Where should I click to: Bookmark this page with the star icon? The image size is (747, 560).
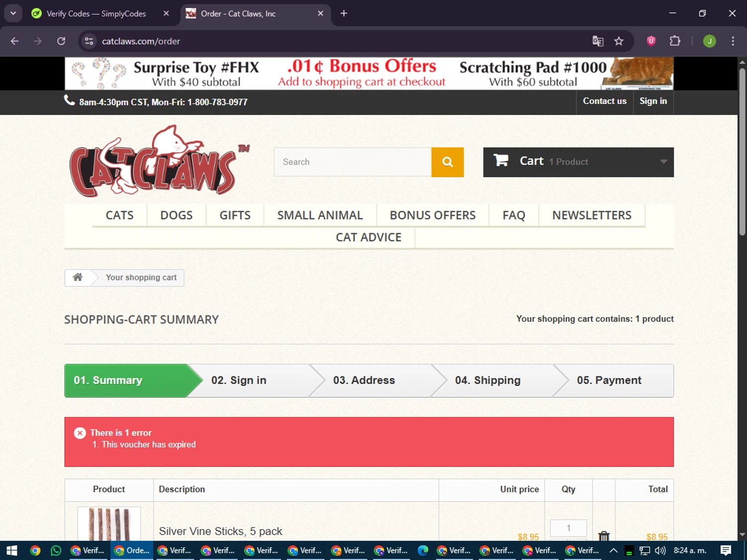coord(619,41)
